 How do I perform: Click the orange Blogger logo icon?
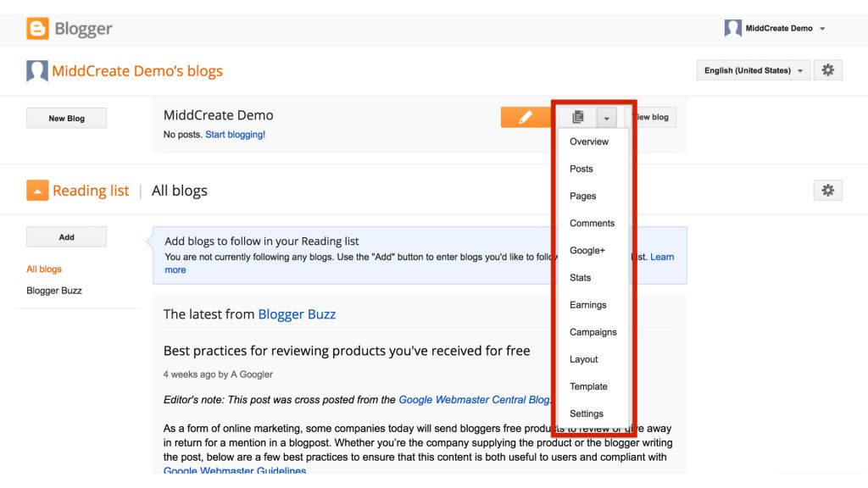point(37,29)
